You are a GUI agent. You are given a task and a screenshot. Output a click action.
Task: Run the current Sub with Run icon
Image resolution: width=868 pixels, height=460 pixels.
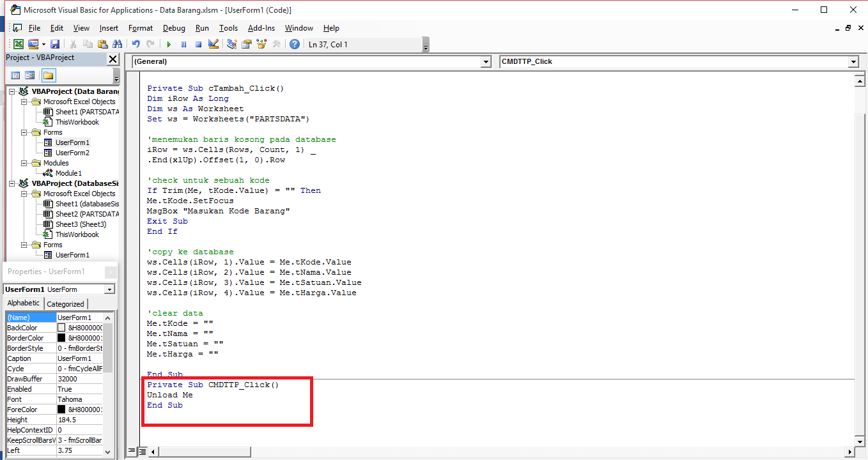(x=168, y=43)
